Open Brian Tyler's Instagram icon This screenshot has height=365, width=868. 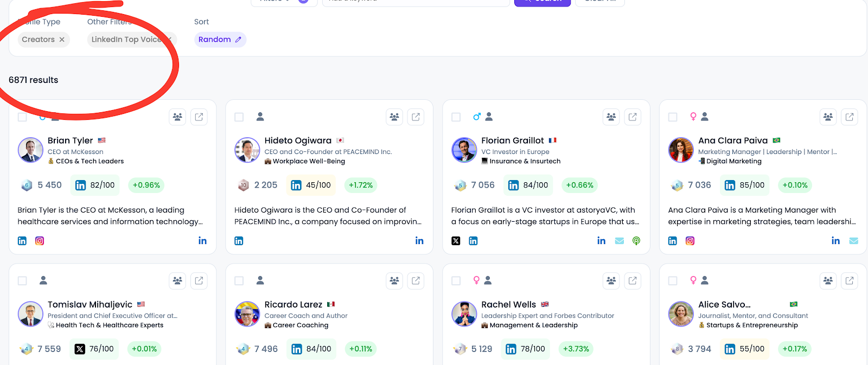pos(40,241)
